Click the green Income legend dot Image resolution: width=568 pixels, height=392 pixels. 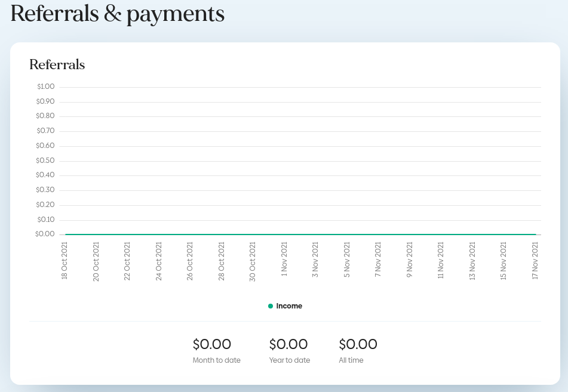point(270,306)
